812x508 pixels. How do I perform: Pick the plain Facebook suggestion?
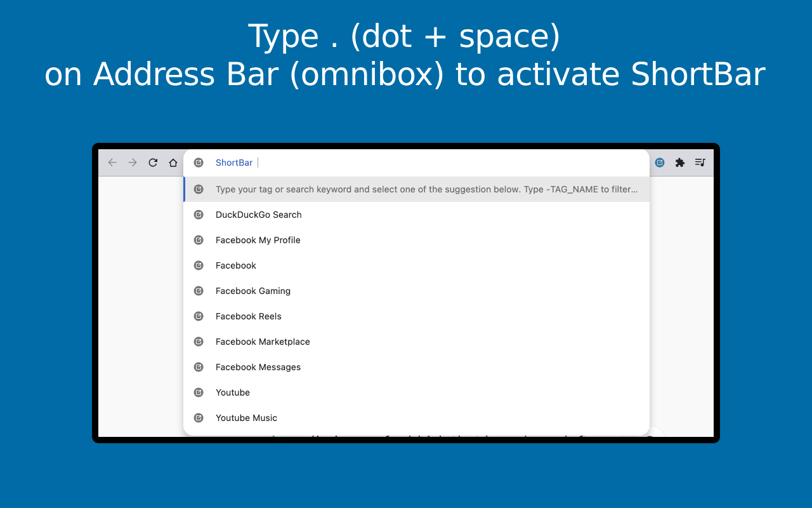[x=416, y=265]
